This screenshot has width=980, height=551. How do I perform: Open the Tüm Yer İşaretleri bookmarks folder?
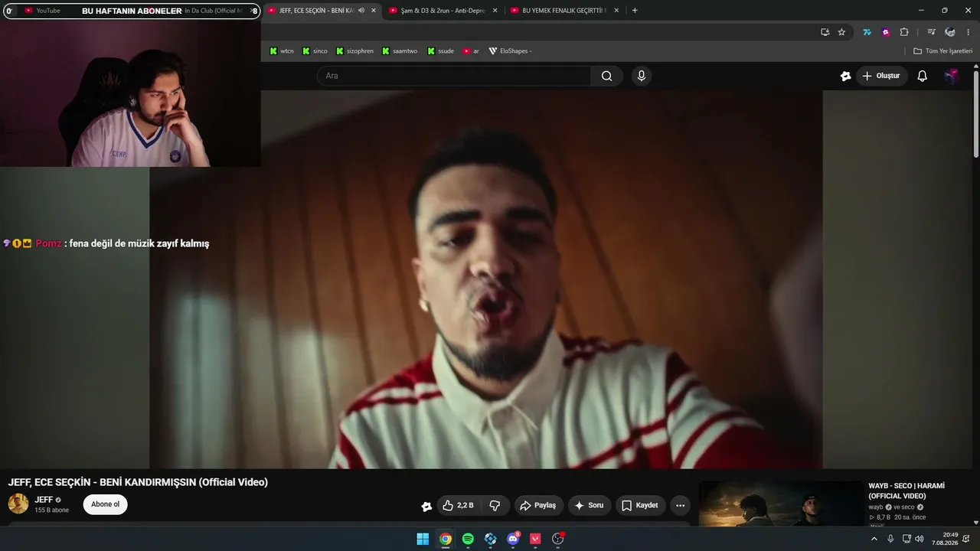coord(942,51)
